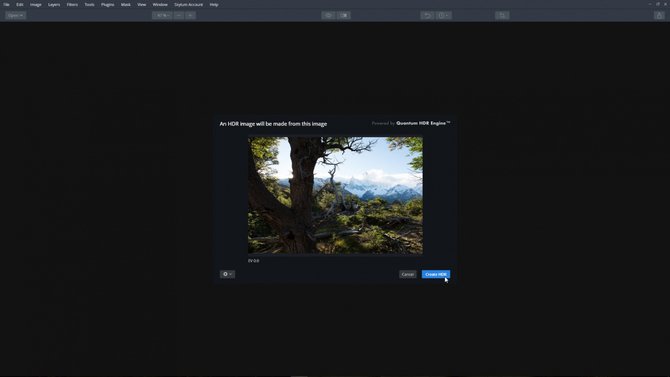Viewport: 670px width, 377px height.
Task: Cancel the HDR creation dialog
Action: coord(408,274)
